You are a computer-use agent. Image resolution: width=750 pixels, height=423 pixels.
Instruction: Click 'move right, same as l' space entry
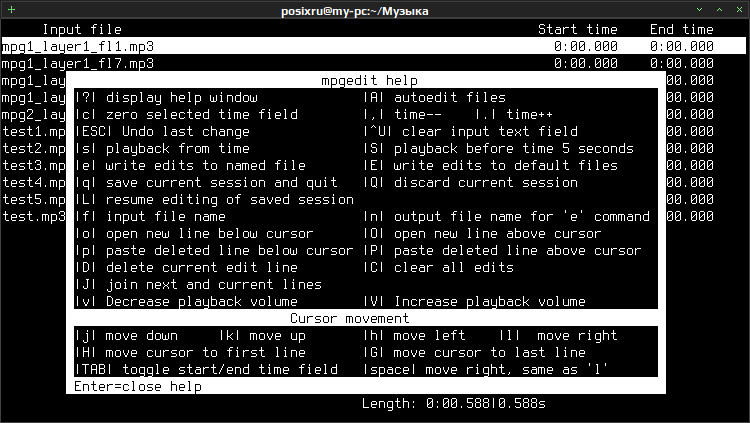486,369
